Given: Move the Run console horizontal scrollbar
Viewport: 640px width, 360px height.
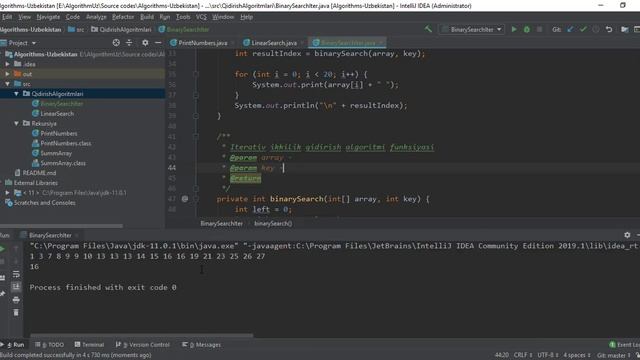Looking at the screenshot, I should 142,336.
